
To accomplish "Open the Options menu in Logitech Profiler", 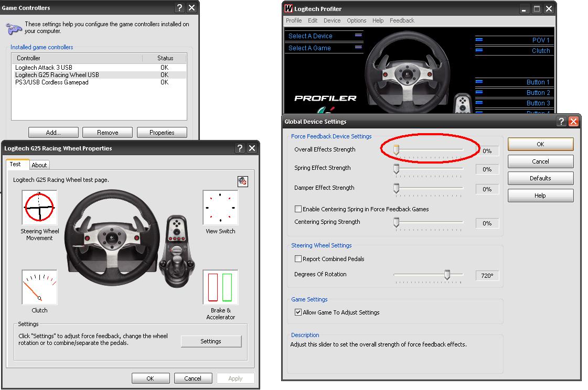I will 356,20.
